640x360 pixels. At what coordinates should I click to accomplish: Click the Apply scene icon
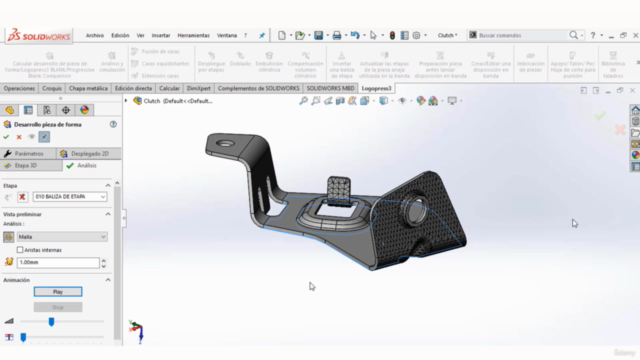coord(433,100)
